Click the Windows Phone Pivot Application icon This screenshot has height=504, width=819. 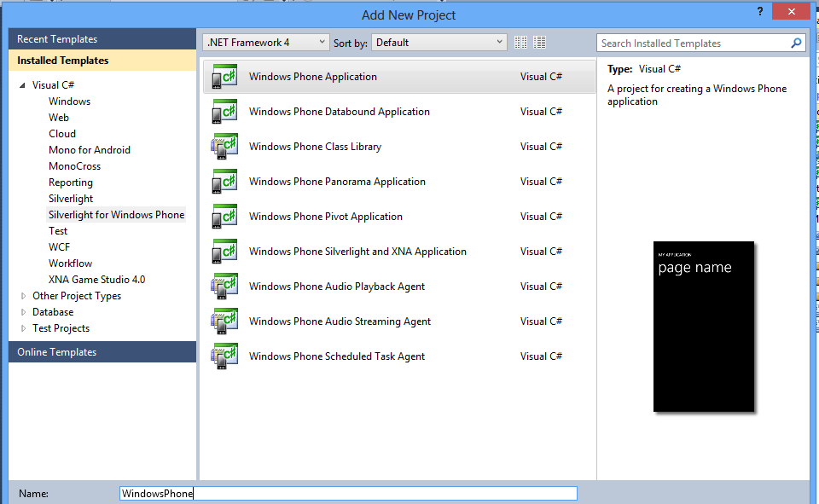pos(224,217)
